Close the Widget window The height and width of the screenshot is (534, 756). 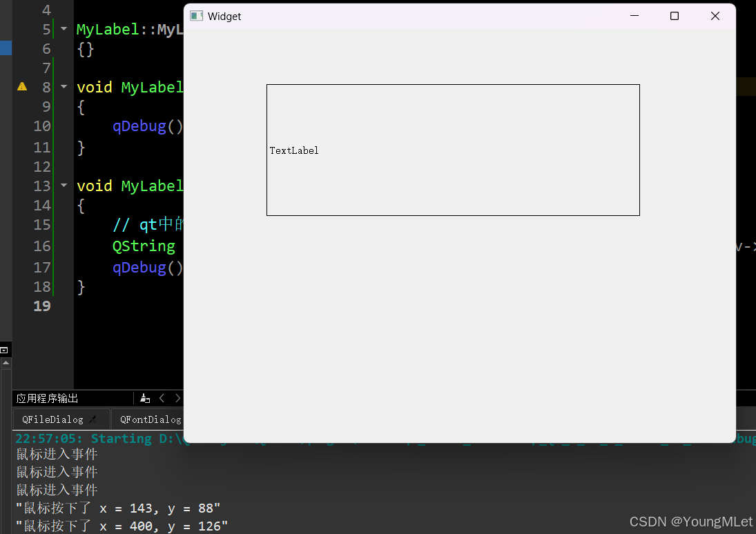[715, 16]
